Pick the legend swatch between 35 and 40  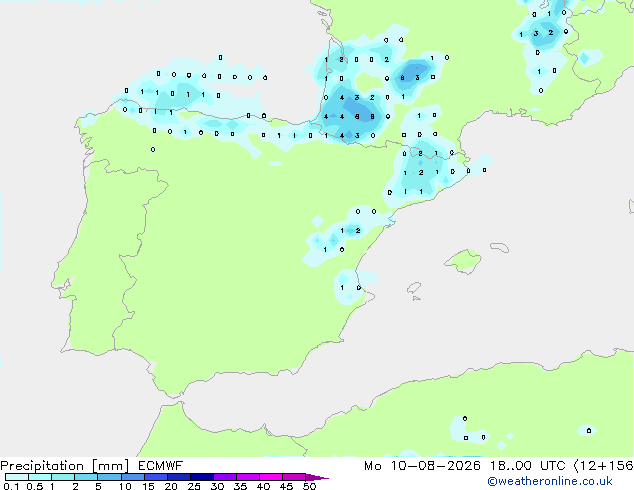(247, 477)
